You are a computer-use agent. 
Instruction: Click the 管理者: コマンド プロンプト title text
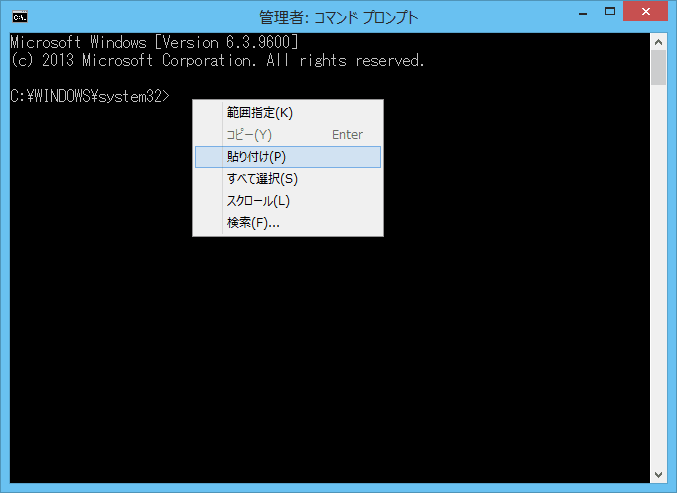pos(338,17)
